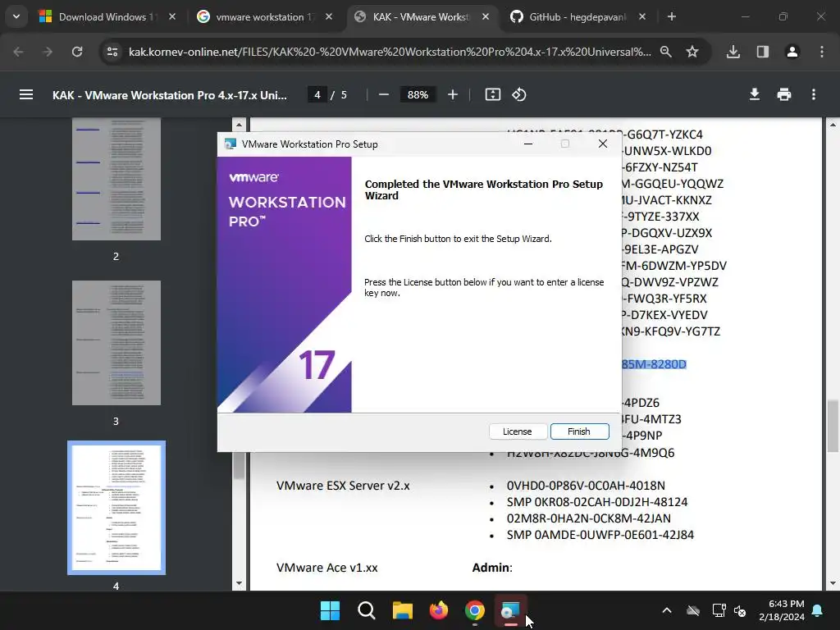Go forward in browser history

coord(48,52)
